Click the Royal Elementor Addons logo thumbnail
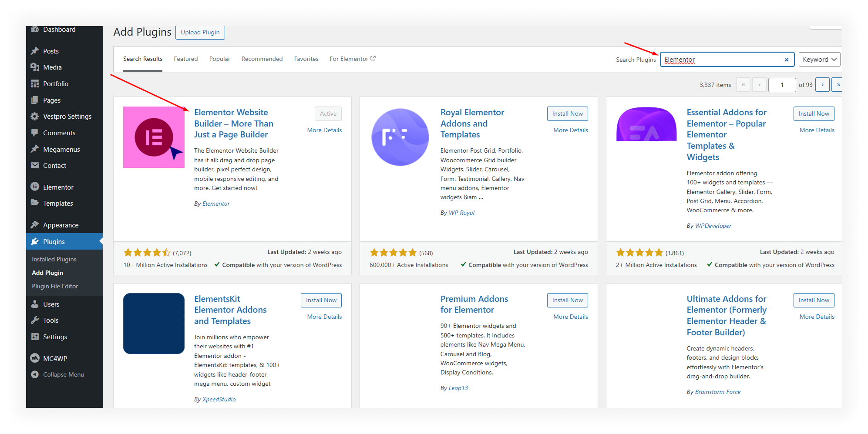Screen dimensions: 868x434 (x=400, y=137)
